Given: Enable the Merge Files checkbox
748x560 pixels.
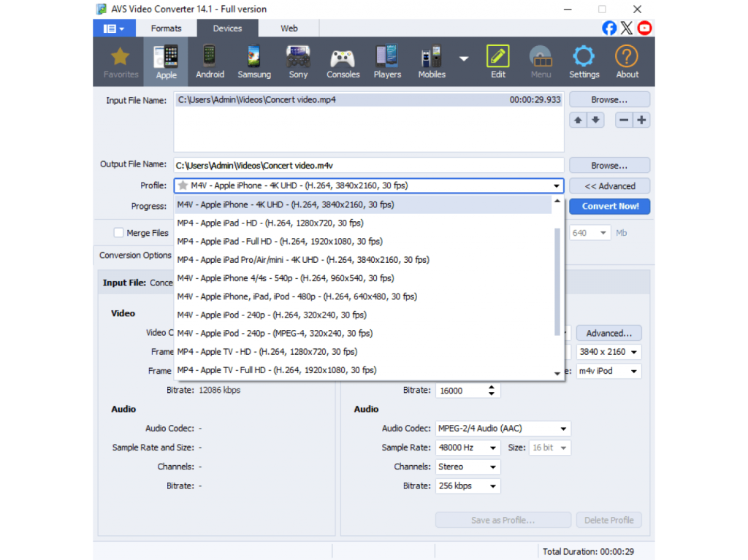Looking at the screenshot, I should 119,233.
